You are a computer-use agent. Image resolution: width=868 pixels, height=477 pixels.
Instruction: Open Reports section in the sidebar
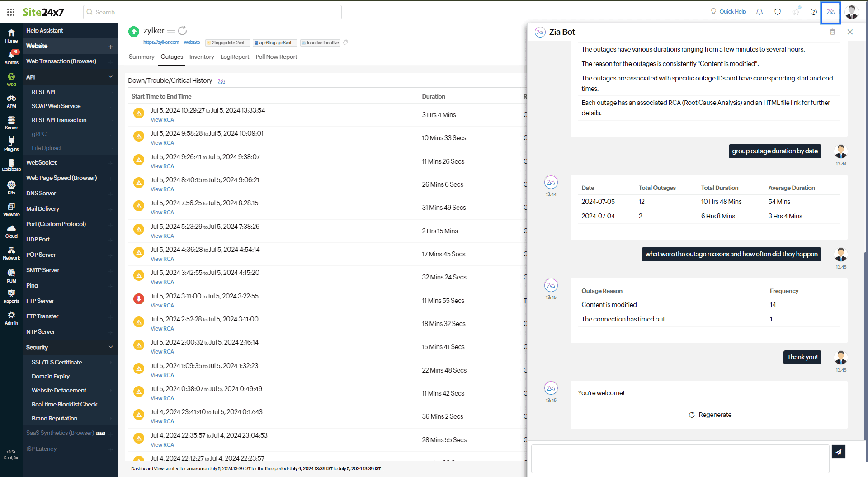11,296
